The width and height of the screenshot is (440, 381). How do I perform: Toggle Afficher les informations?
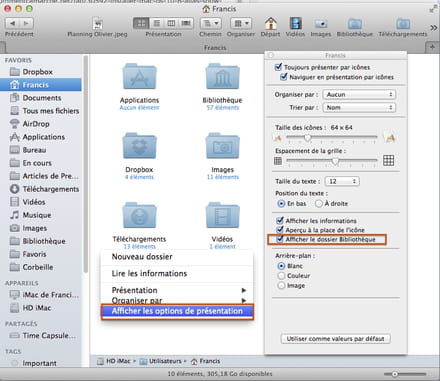tap(280, 220)
